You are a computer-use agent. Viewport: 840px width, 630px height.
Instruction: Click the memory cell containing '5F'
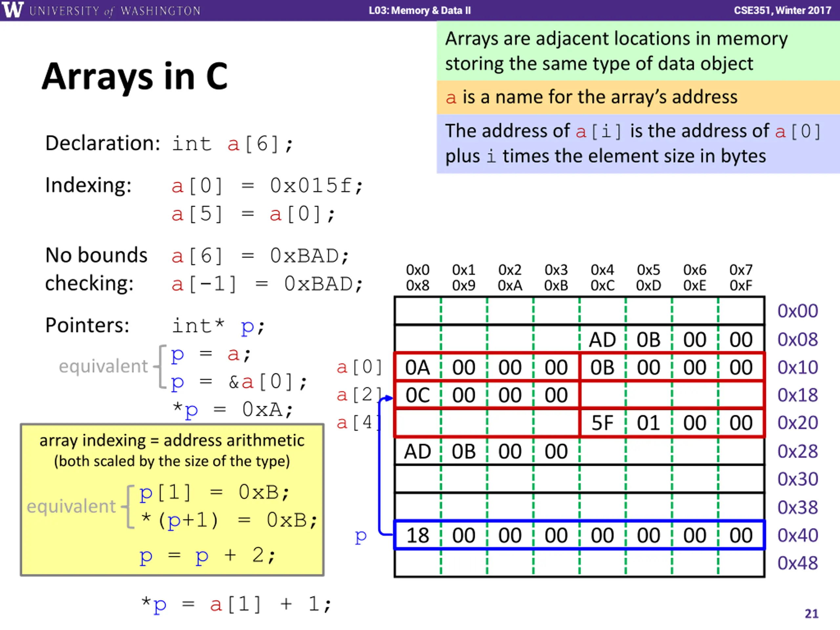pyautogui.click(x=603, y=423)
